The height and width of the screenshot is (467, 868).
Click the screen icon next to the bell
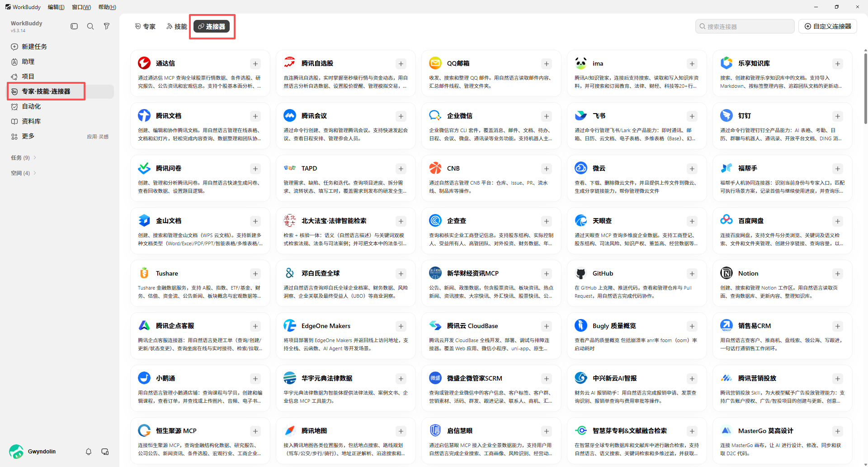(x=105, y=452)
